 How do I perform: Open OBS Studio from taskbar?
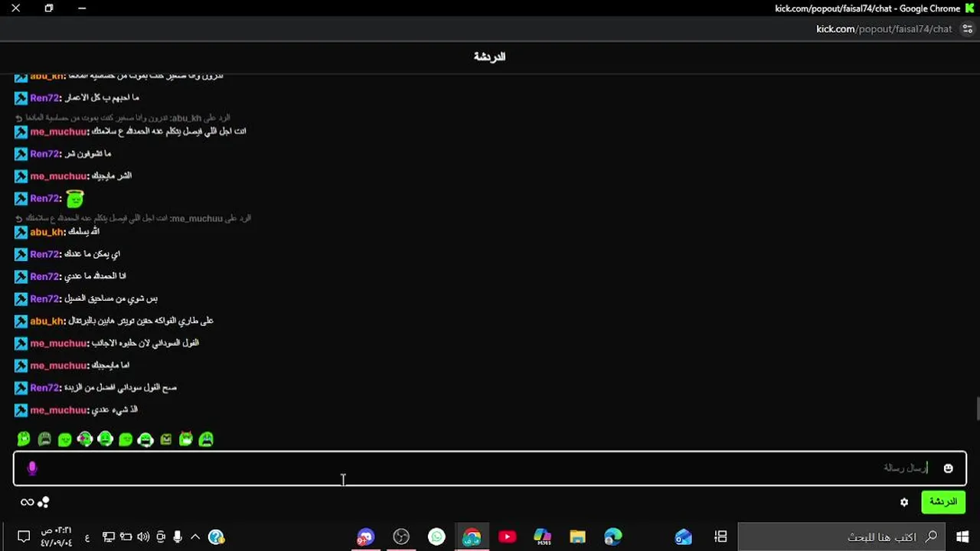coord(401,537)
